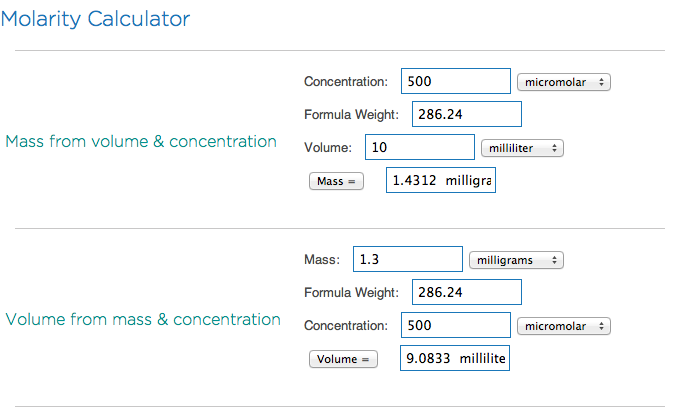Click the "Concentration:" label in the Mass section

(346, 81)
